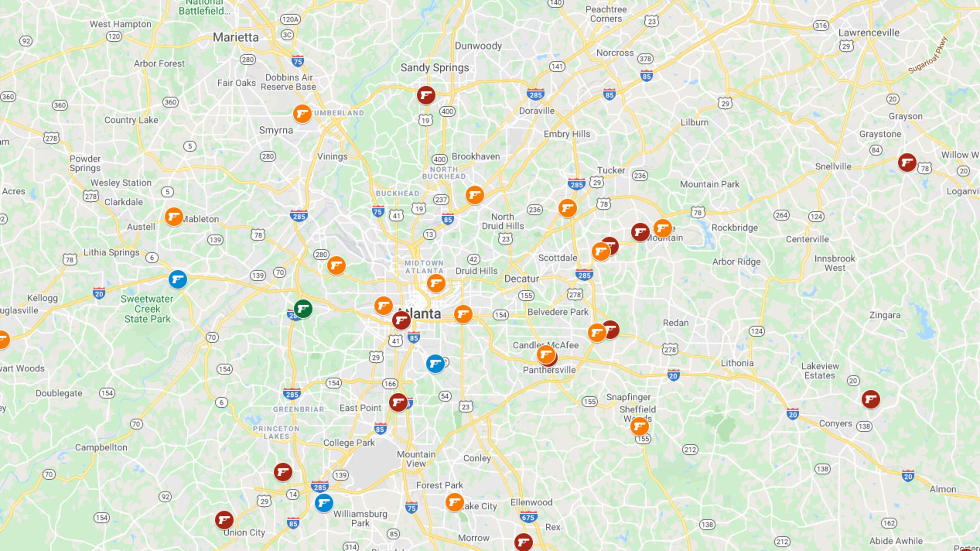Screen dimensions: 980x551
Task: Click the blue gun marker near Lithia Springs
Action: pos(178,280)
